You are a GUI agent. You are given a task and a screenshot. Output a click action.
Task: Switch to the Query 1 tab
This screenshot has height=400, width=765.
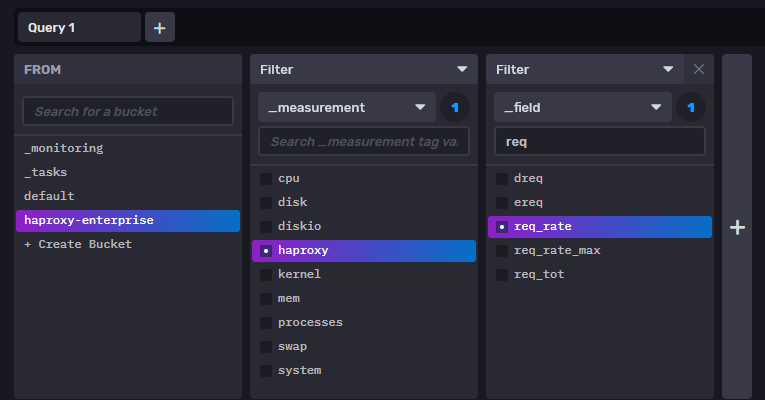[79, 28]
